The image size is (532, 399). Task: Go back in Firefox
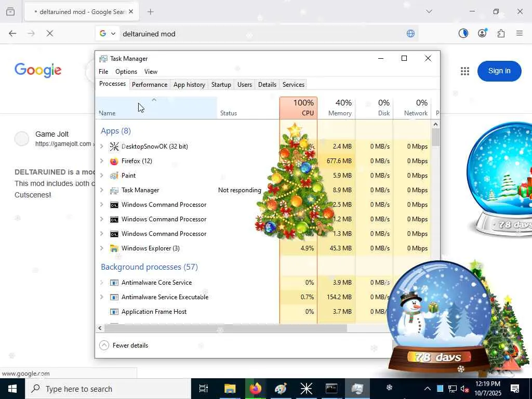(12, 33)
